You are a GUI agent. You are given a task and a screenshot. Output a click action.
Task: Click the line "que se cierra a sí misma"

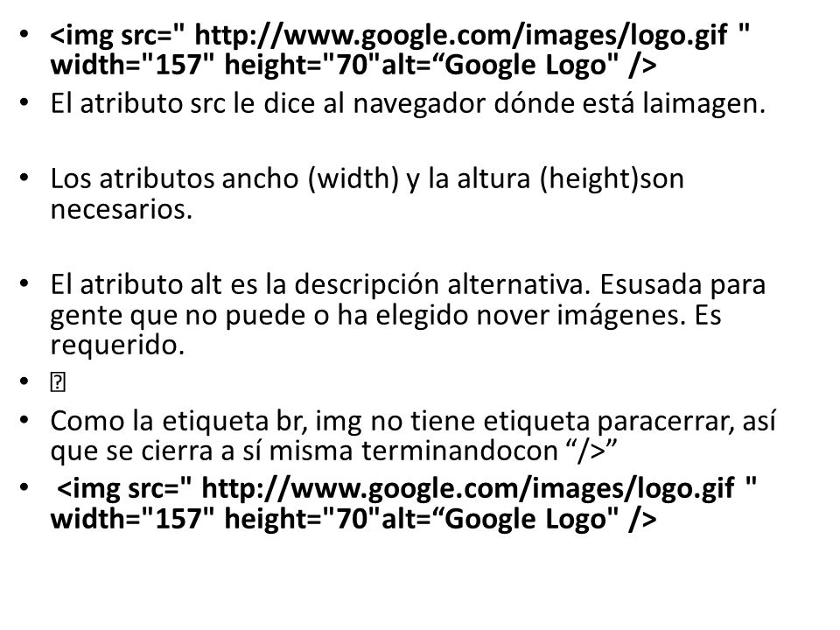(x=333, y=451)
